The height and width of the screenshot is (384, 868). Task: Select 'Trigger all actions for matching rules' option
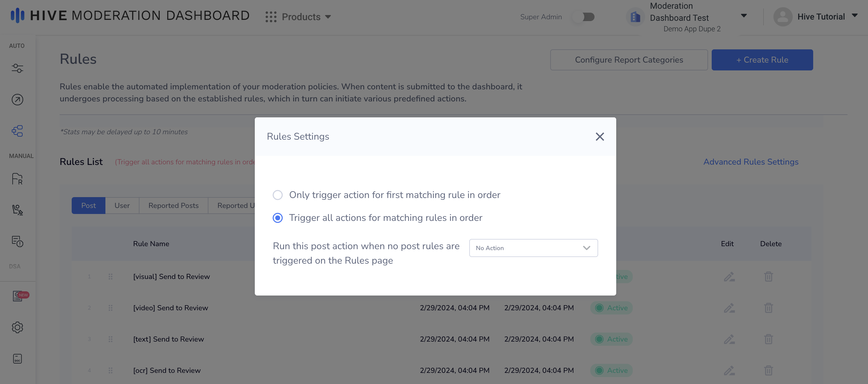coord(278,218)
